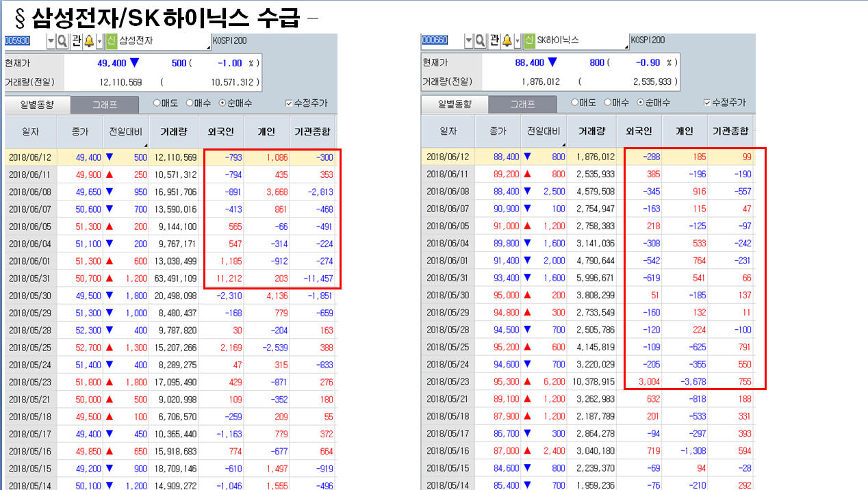Viewport: 868px width, 490px height.
Task: Click the green 신 badge beside SK하이닉스
Action: [x=529, y=41]
